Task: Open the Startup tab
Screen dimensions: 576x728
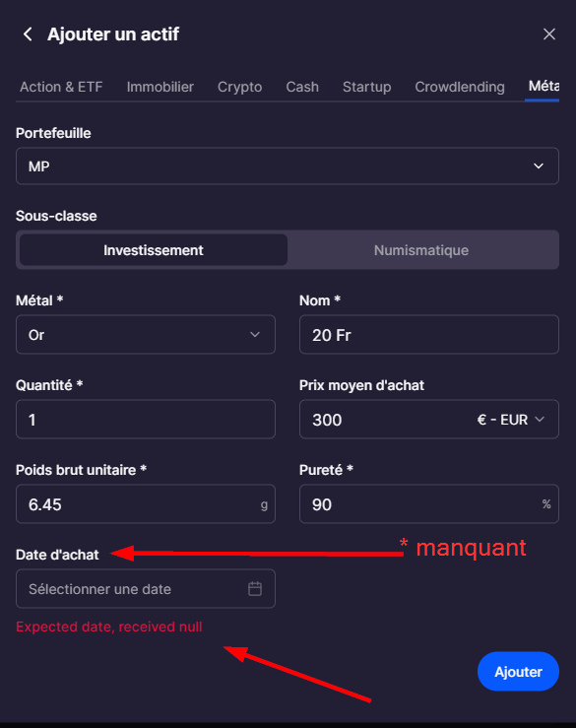Action: (x=366, y=87)
